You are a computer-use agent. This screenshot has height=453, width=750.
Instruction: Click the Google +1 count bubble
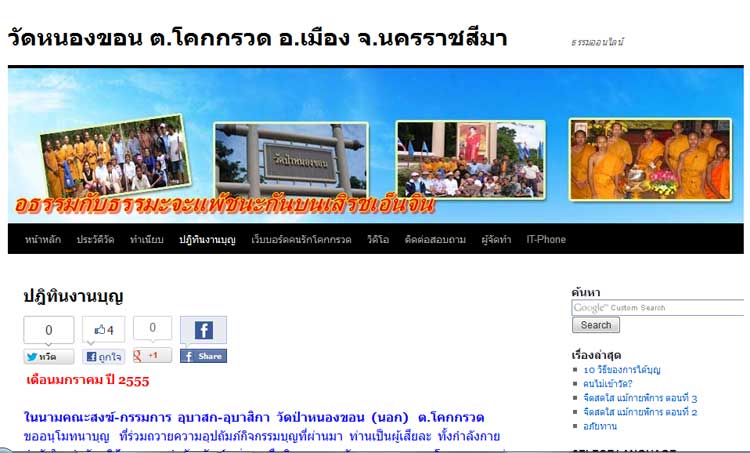[152, 328]
